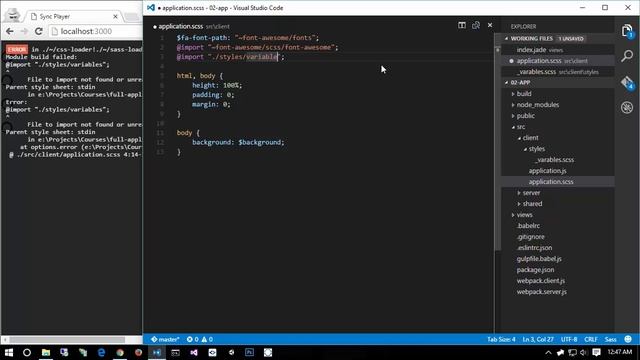Screen dimensions: 640x360
Task: Open .gitignore in the file tree
Action: (531, 237)
